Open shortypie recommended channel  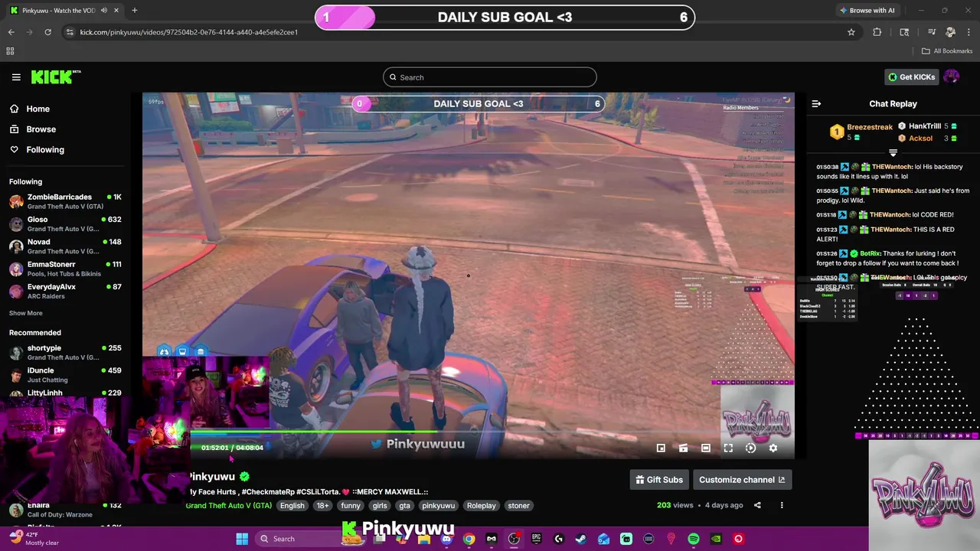click(x=65, y=352)
